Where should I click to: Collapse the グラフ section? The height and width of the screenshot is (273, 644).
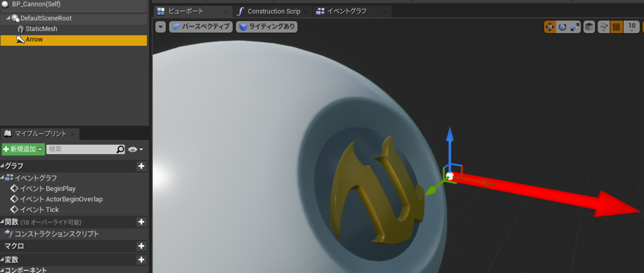tap(3, 166)
